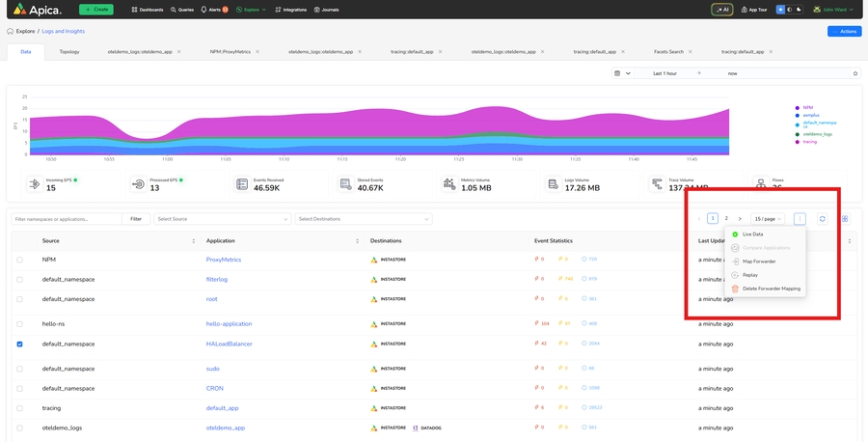This screenshot has height=442, width=868.
Task: Check the NPM ProxyMetrics row checkbox
Action: click(19, 260)
